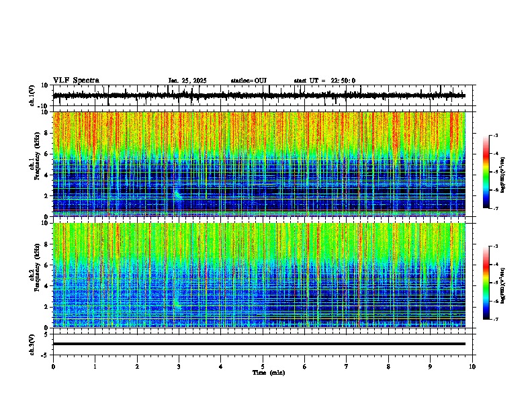Click the ch.1(V) waveform axis label
Screen dimensions: 532x411
tap(32, 95)
